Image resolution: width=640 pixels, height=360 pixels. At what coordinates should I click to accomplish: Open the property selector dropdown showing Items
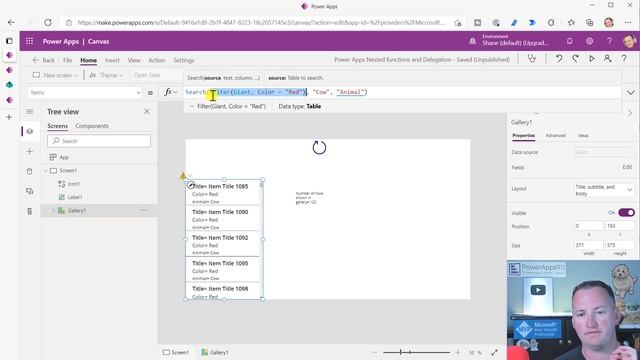click(85, 93)
